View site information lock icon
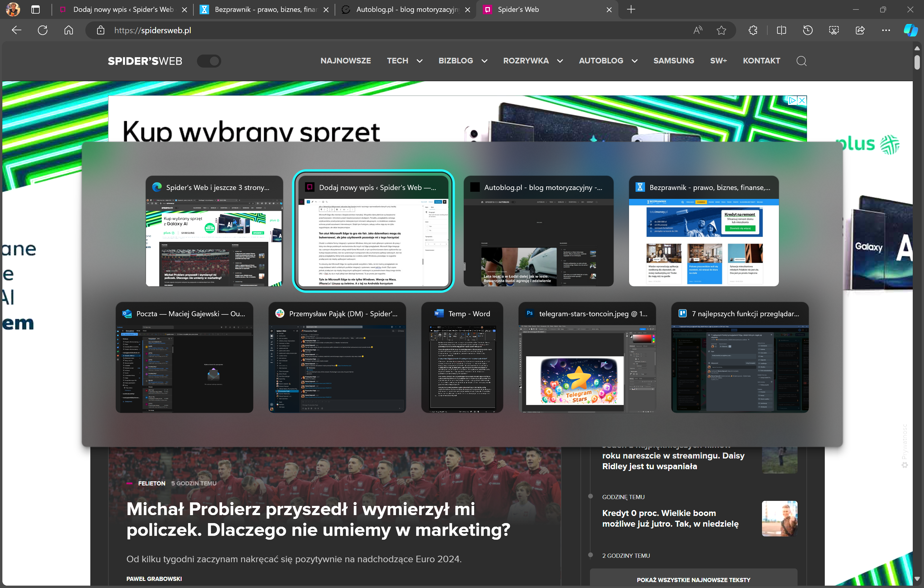The image size is (924, 588). coord(100,30)
